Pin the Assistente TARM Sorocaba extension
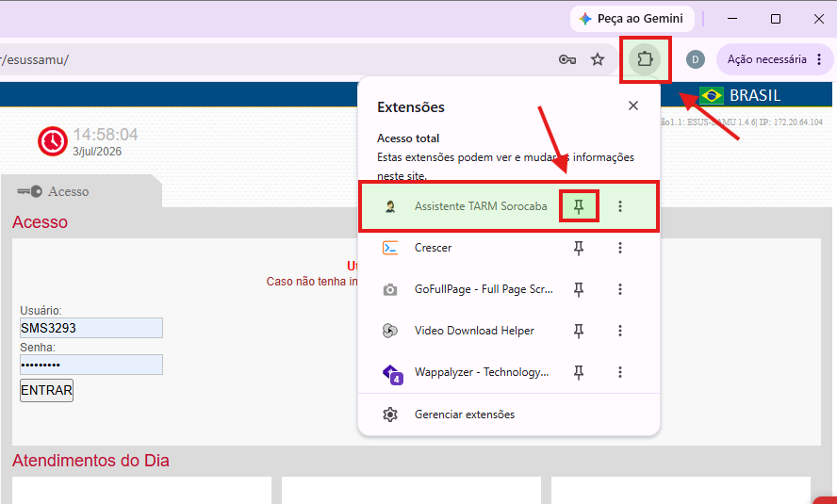Viewport: 837px width, 504px height. point(579,206)
